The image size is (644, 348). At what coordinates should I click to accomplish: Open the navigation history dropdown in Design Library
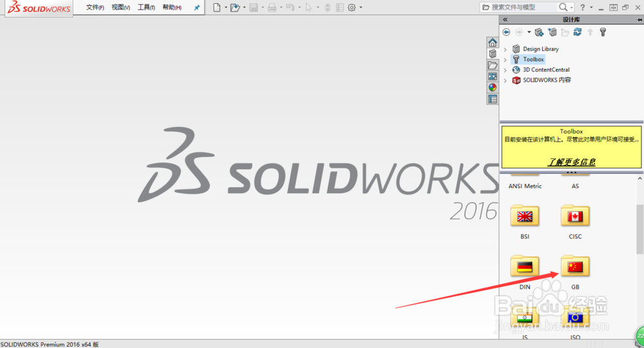pos(529,32)
